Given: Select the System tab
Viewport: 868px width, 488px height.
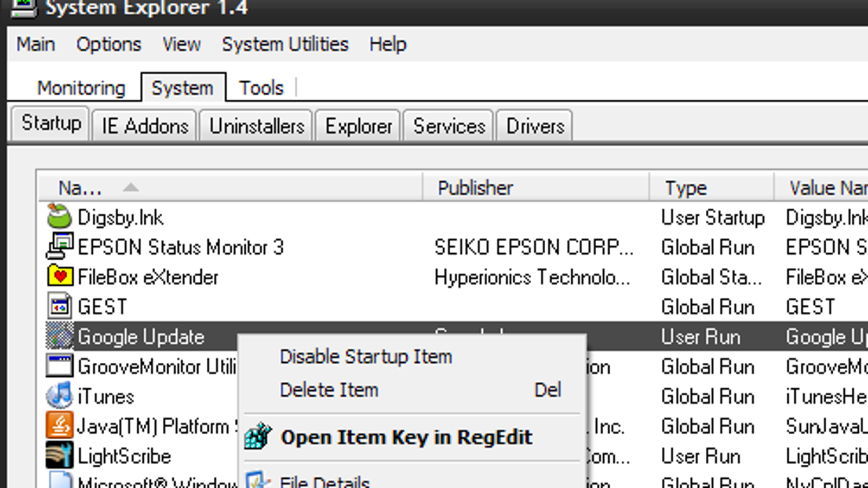Looking at the screenshot, I should coord(183,88).
